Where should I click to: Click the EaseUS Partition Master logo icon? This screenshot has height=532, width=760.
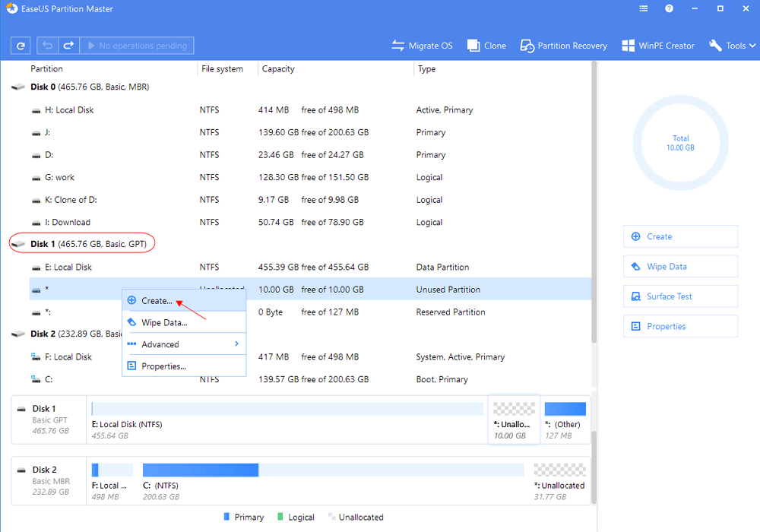(x=11, y=8)
